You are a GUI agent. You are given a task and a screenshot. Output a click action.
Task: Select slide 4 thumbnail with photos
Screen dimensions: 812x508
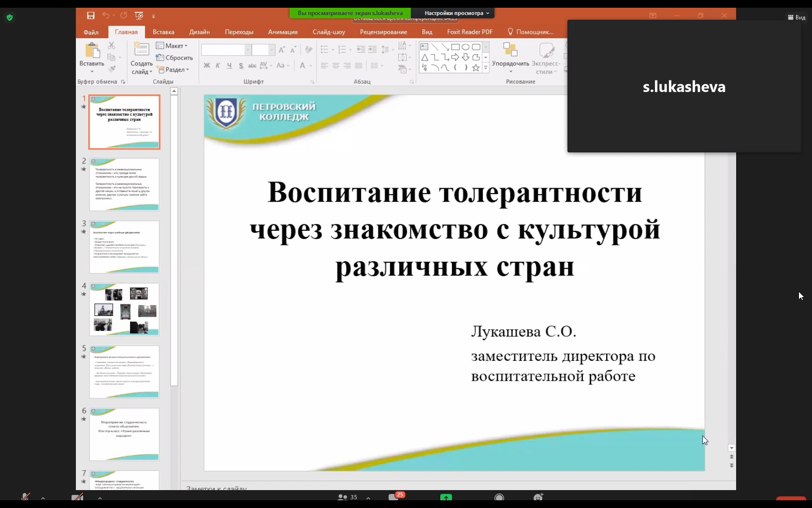pyautogui.click(x=124, y=310)
